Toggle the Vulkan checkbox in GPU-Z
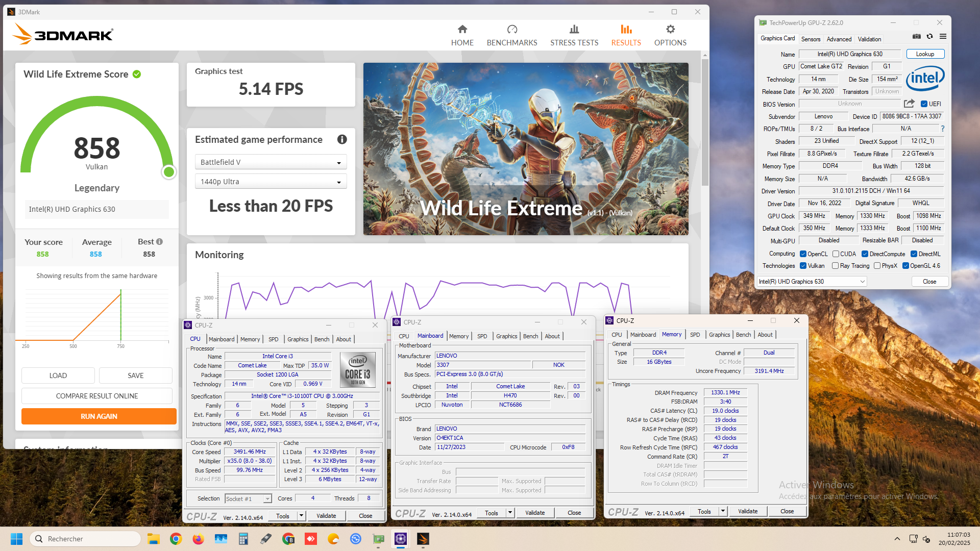Screen dimensions: 980x551 803,265
